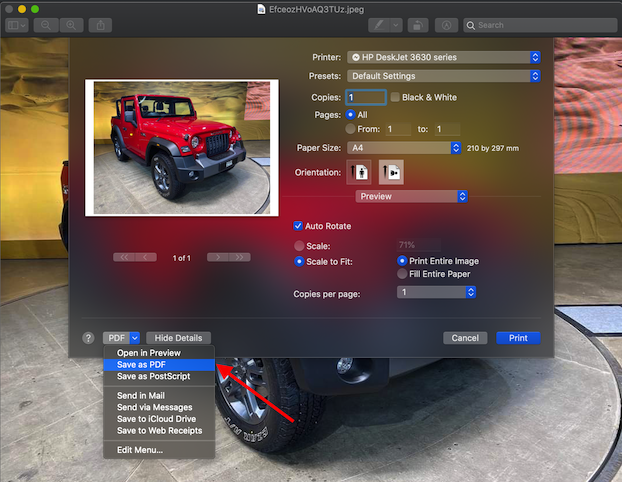This screenshot has height=482, width=622.
Task: Click the PDF dropdown arrow button
Action: 135,338
